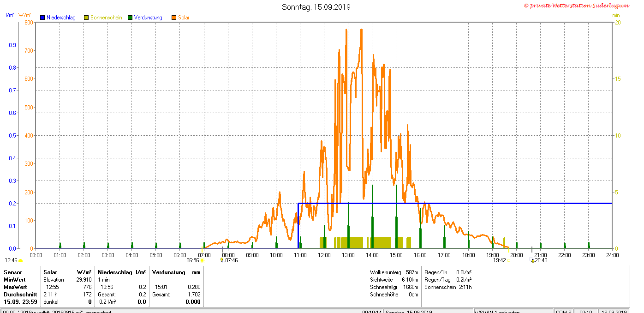Click the MaxWert row label
The height and width of the screenshot is (313, 644).
click(x=15, y=287)
